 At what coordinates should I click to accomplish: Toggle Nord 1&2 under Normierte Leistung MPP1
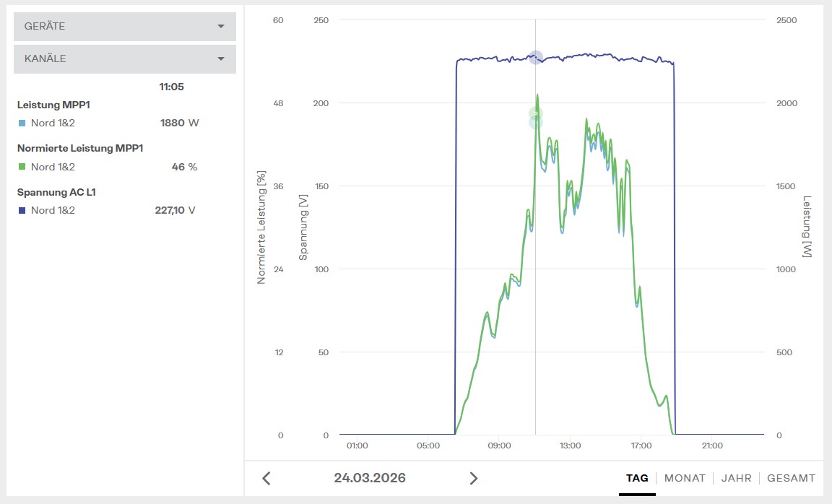pyautogui.click(x=53, y=168)
